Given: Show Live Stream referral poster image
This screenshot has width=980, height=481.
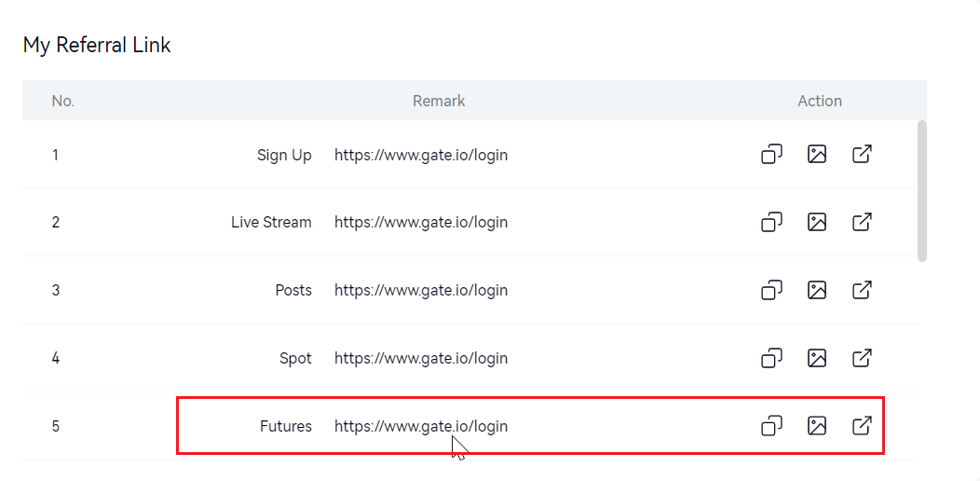Looking at the screenshot, I should click(x=817, y=222).
